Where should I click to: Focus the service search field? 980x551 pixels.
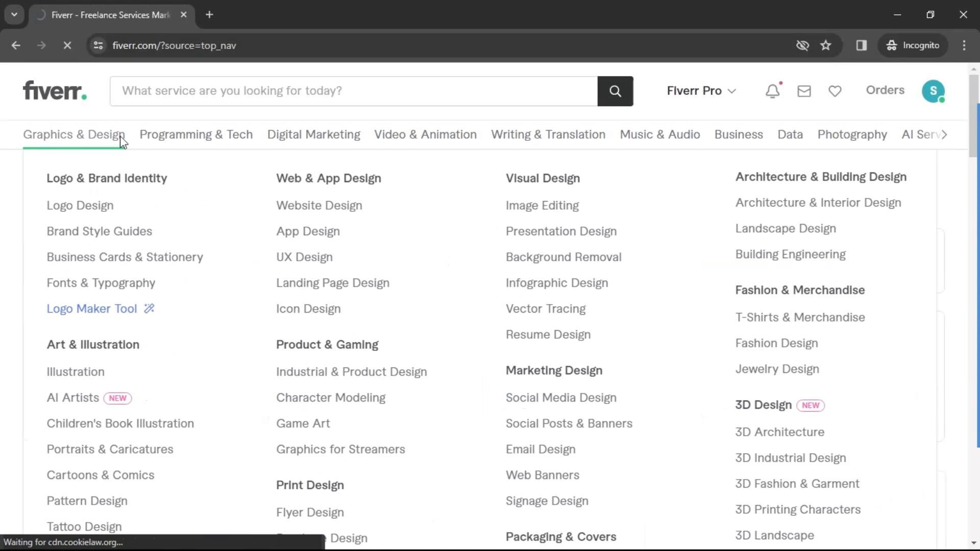pyautogui.click(x=353, y=91)
